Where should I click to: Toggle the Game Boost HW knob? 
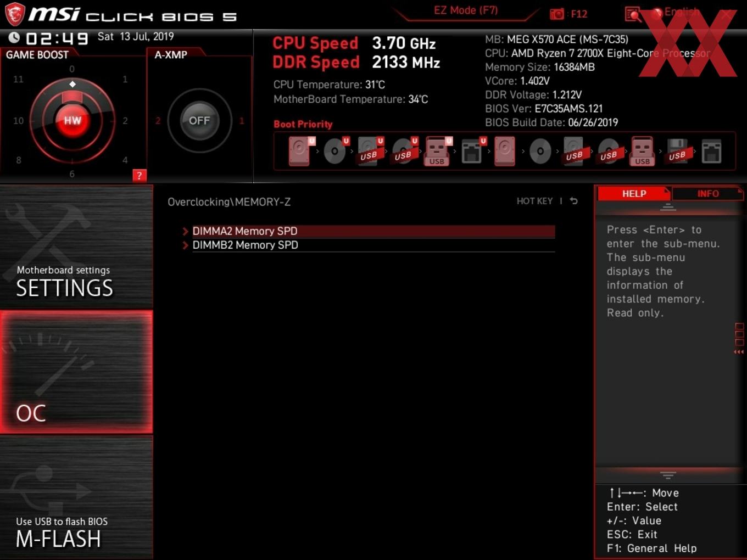(x=72, y=120)
